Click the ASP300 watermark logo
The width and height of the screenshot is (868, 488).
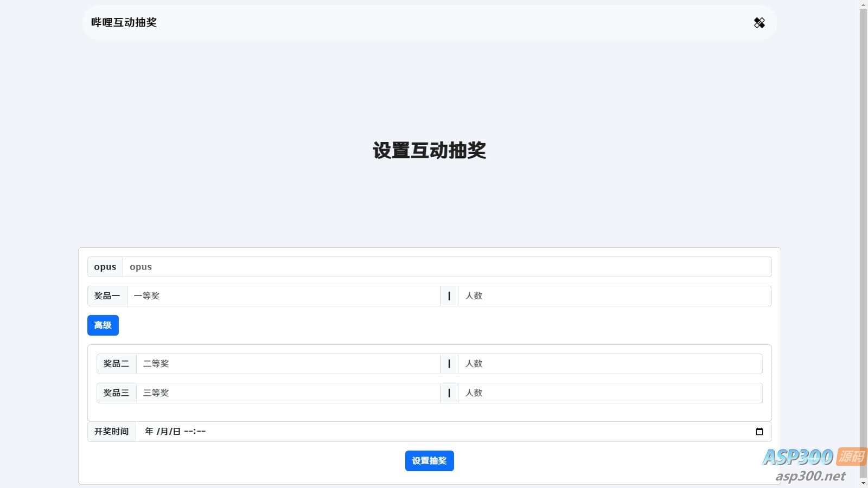coord(814,464)
